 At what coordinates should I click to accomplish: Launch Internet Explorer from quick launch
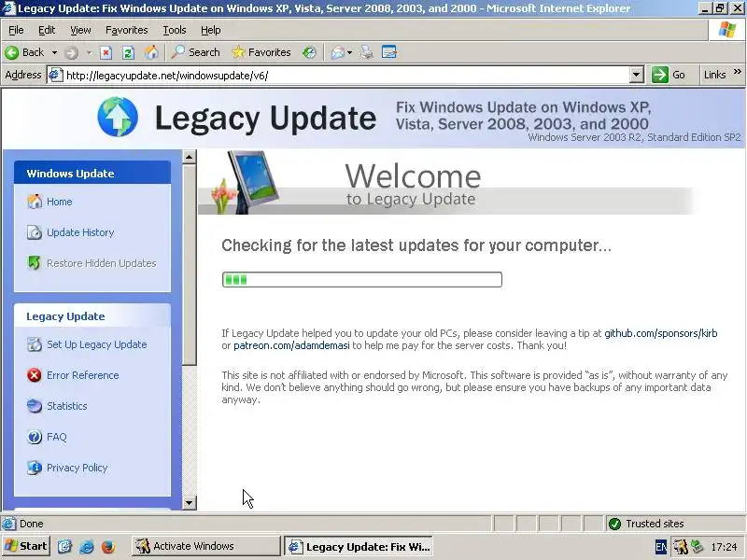(87, 546)
